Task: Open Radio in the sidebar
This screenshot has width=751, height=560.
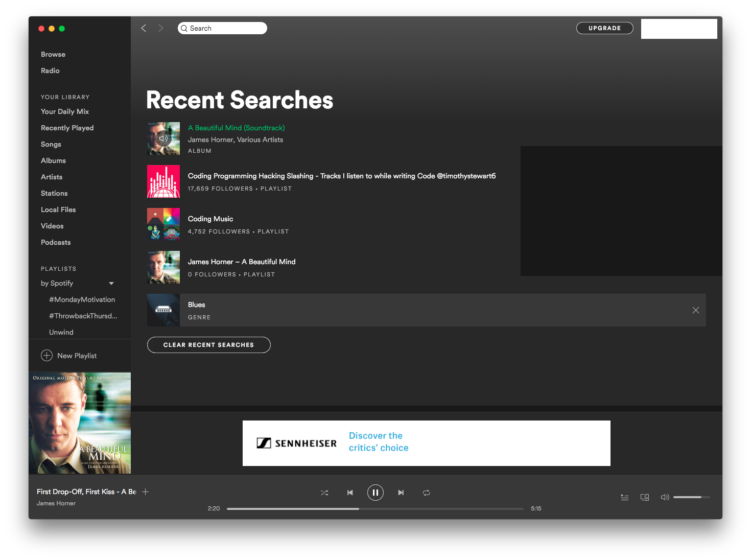Action: pos(50,71)
